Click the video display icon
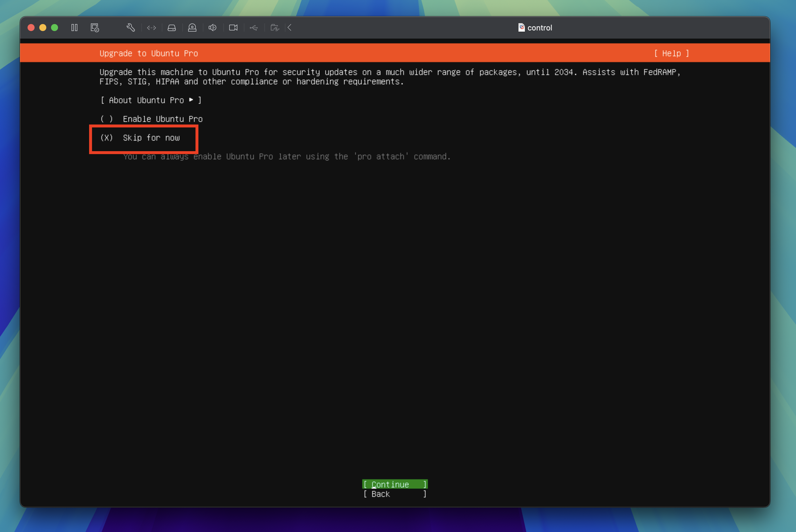The image size is (796, 532). pyautogui.click(x=233, y=28)
